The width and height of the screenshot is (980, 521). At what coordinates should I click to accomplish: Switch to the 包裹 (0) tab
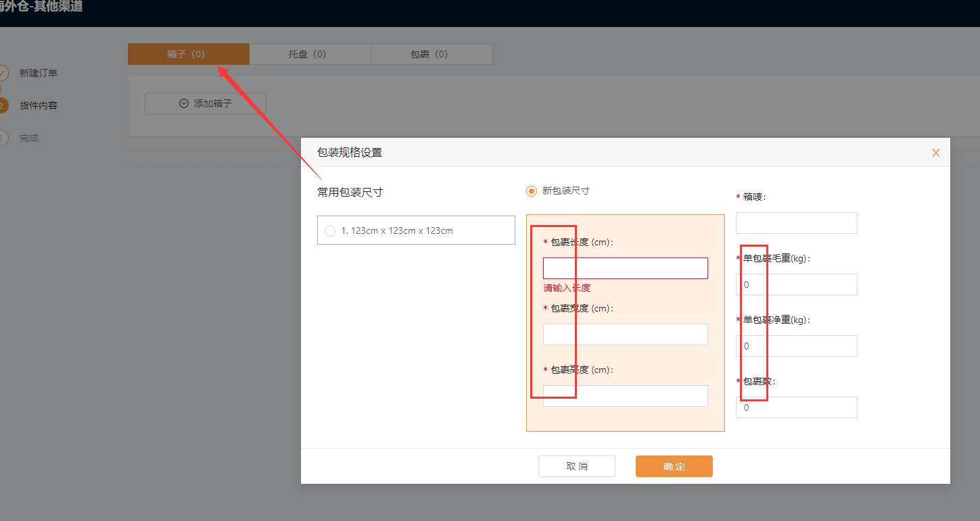pyautogui.click(x=431, y=54)
